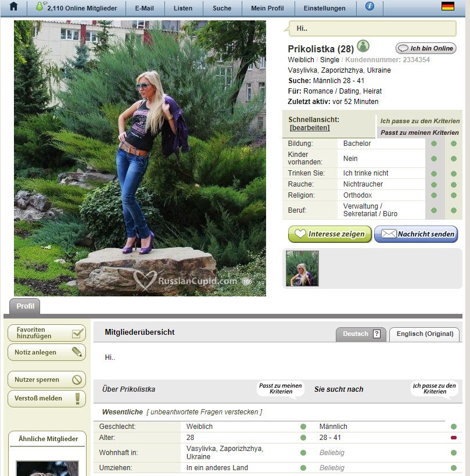Click the question mark on the Deutsch tab
The width and height of the screenshot is (470, 476).
[376, 334]
